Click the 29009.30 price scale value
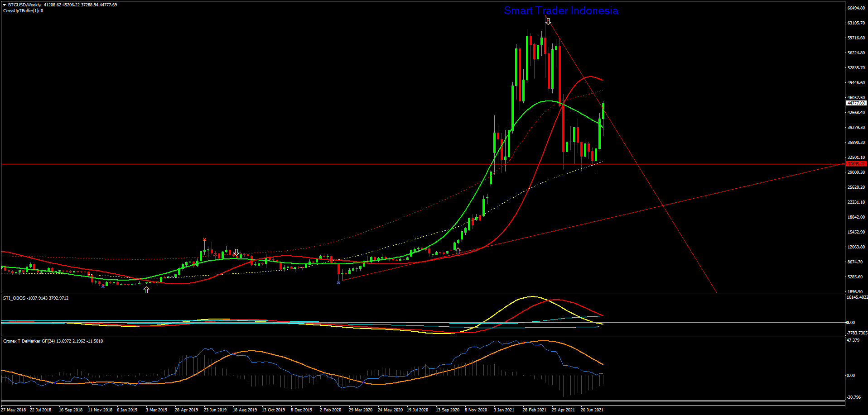 coord(856,172)
